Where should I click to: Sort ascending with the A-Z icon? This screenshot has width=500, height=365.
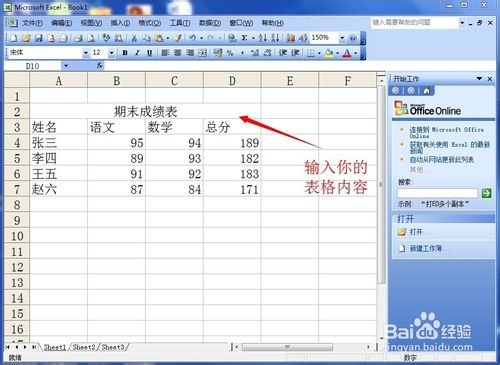point(263,38)
